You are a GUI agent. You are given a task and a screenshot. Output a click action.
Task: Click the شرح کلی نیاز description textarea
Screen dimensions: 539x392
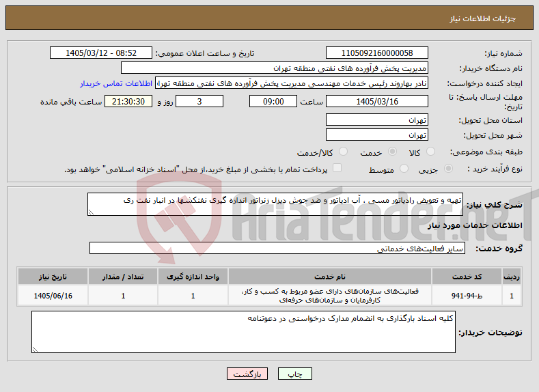275,204
